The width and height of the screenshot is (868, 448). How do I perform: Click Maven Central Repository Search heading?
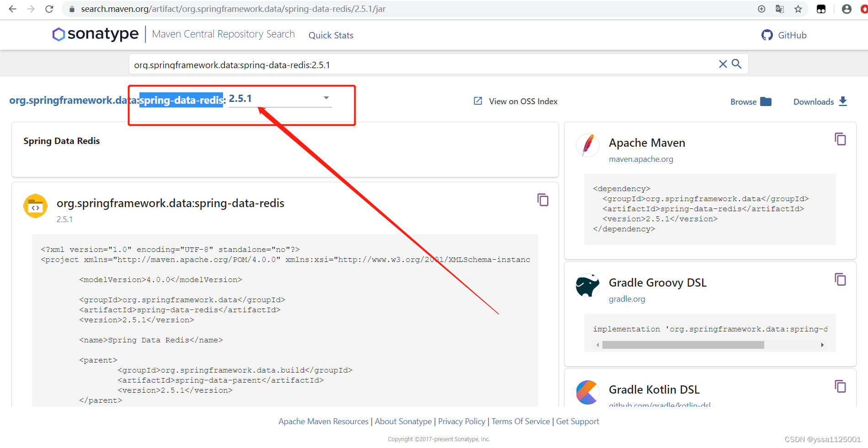coord(223,33)
